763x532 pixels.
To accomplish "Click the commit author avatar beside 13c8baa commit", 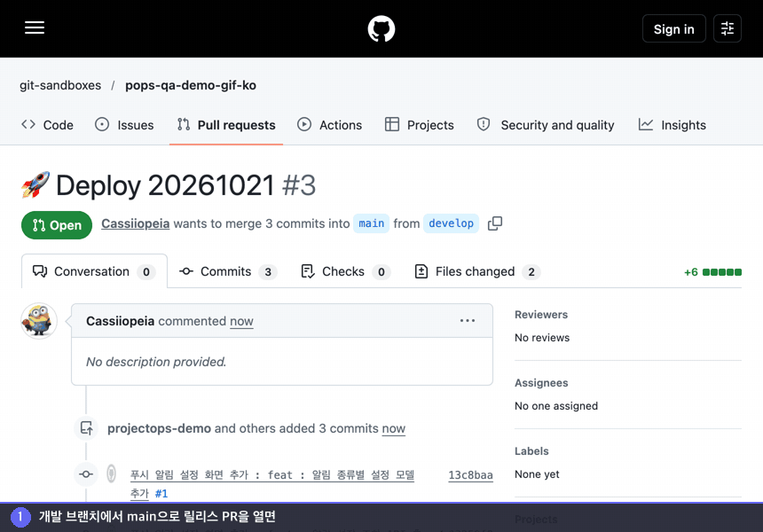I will [112, 473].
